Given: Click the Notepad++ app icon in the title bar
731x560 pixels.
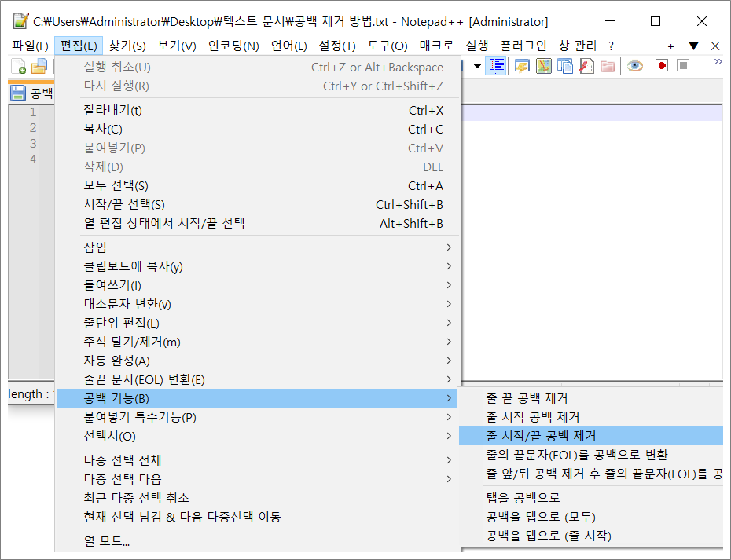Looking at the screenshot, I should 20,21.
